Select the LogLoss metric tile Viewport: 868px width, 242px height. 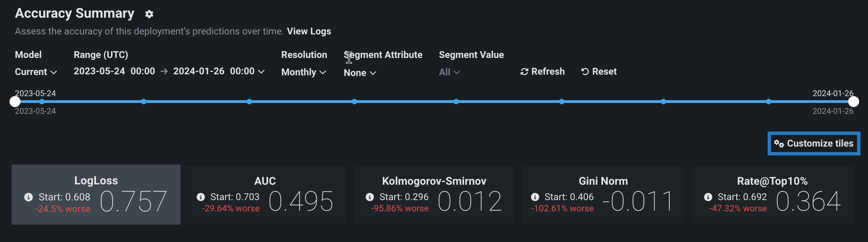(x=96, y=195)
